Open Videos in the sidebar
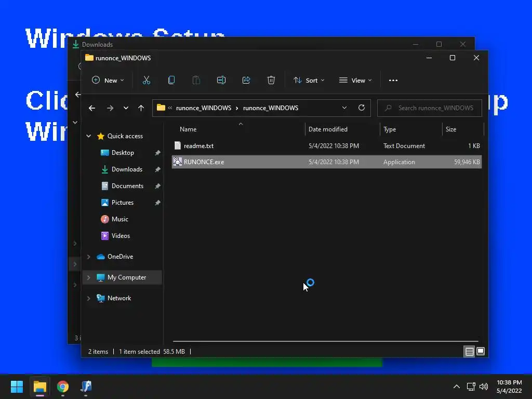 (121, 236)
